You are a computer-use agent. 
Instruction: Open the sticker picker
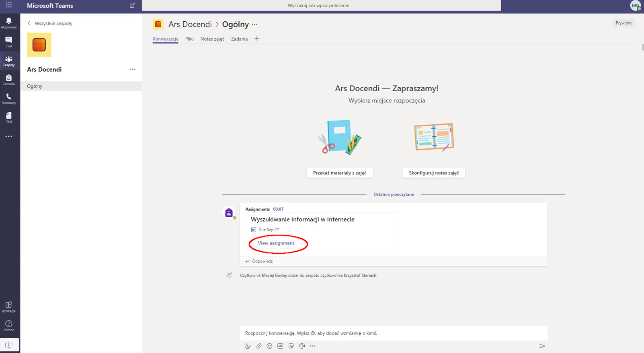(x=291, y=346)
